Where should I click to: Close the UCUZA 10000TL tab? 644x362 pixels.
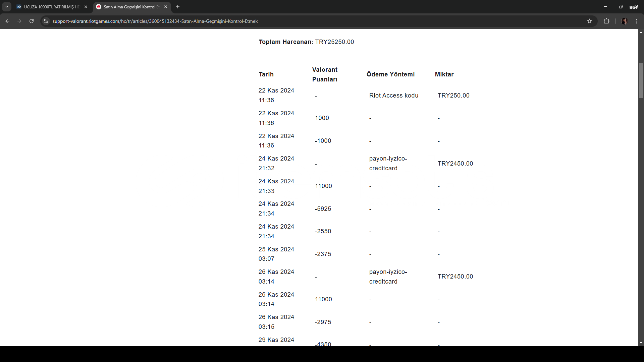click(86, 7)
